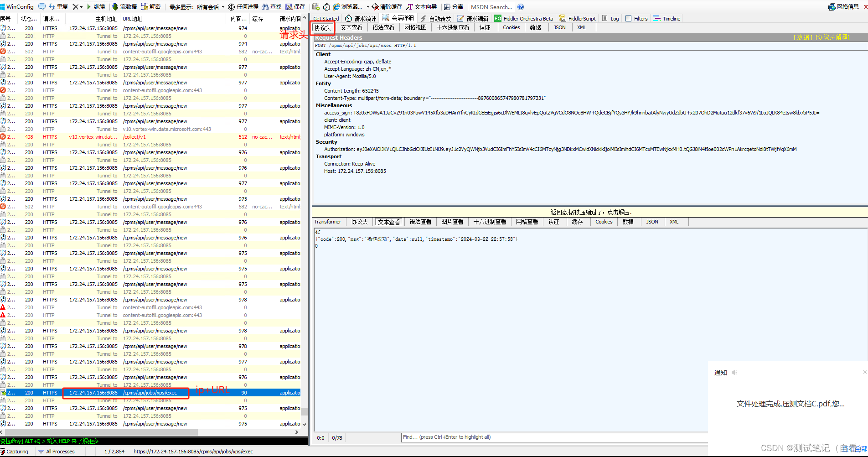Select the red /collect/v1 408 session row
The width and height of the screenshot is (868, 457).
(150, 137)
